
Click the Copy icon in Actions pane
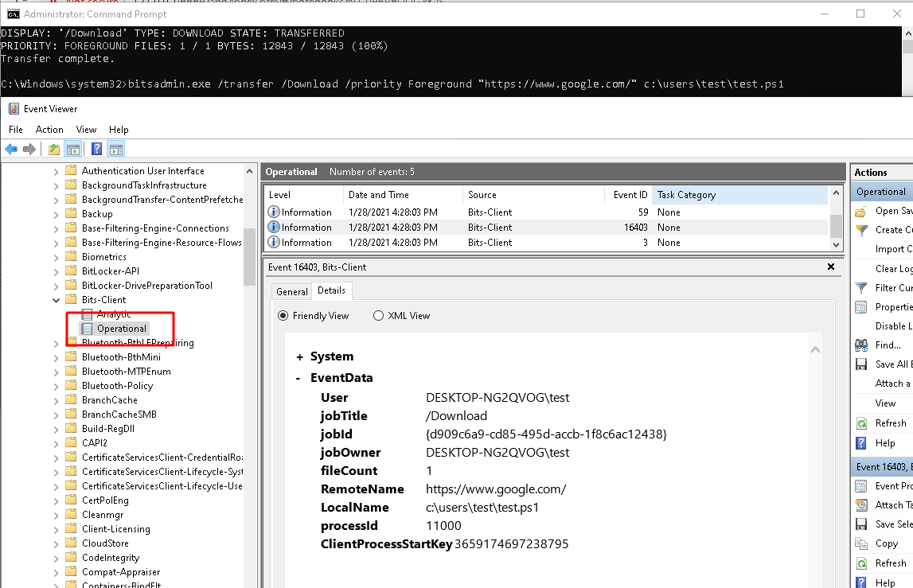click(x=861, y=543)
